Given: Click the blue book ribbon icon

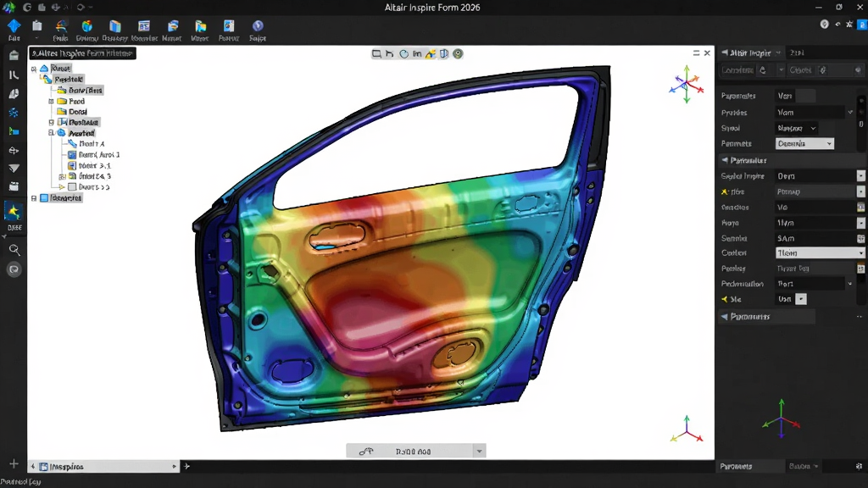Looking at the screenshot, I should click(x=115, y=25).
